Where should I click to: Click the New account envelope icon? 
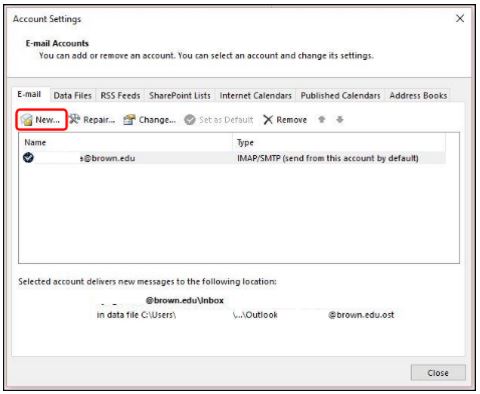[26, 120]
